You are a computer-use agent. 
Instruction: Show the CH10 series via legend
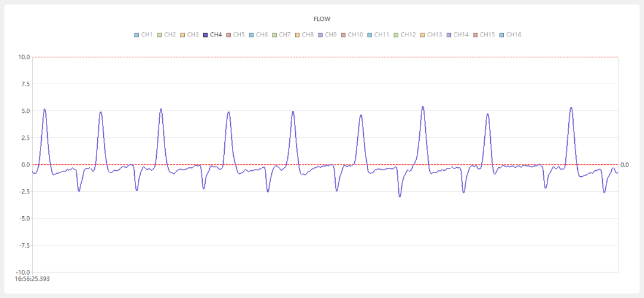355,35
